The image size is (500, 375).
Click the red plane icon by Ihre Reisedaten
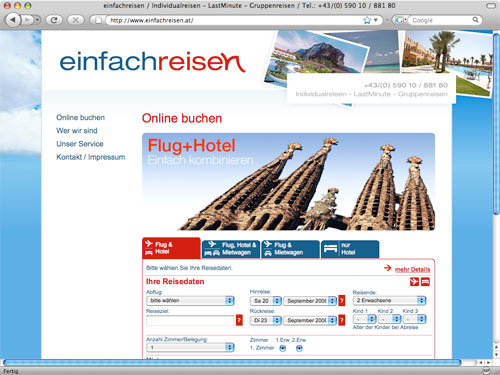pos(414,282)
